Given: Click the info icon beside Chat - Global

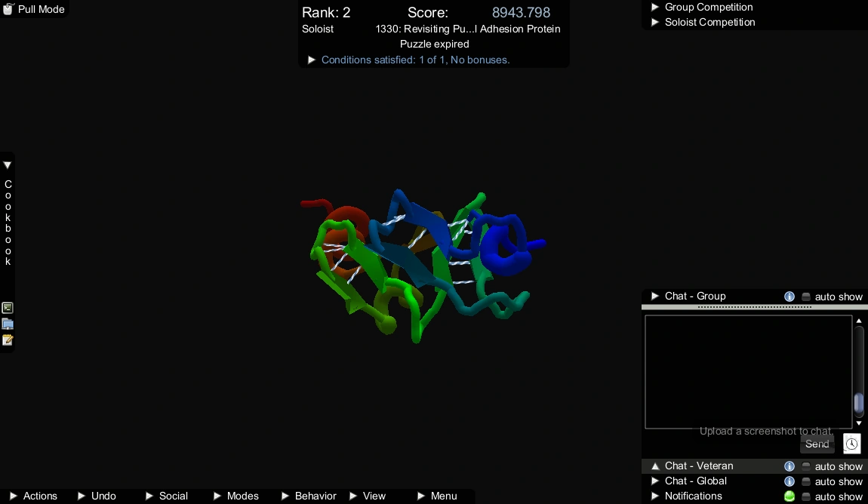Looking at the screenshot, I should (x=790, y=481).
